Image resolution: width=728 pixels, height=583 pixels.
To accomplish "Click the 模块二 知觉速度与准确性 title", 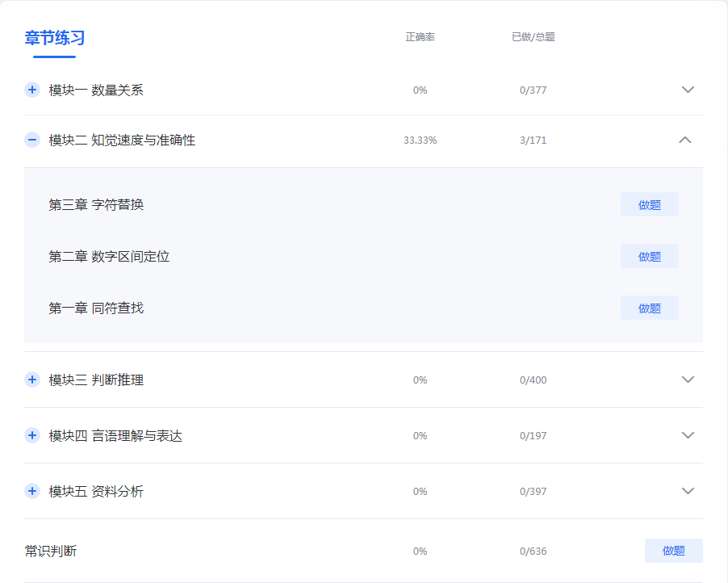I will point(122,141).
